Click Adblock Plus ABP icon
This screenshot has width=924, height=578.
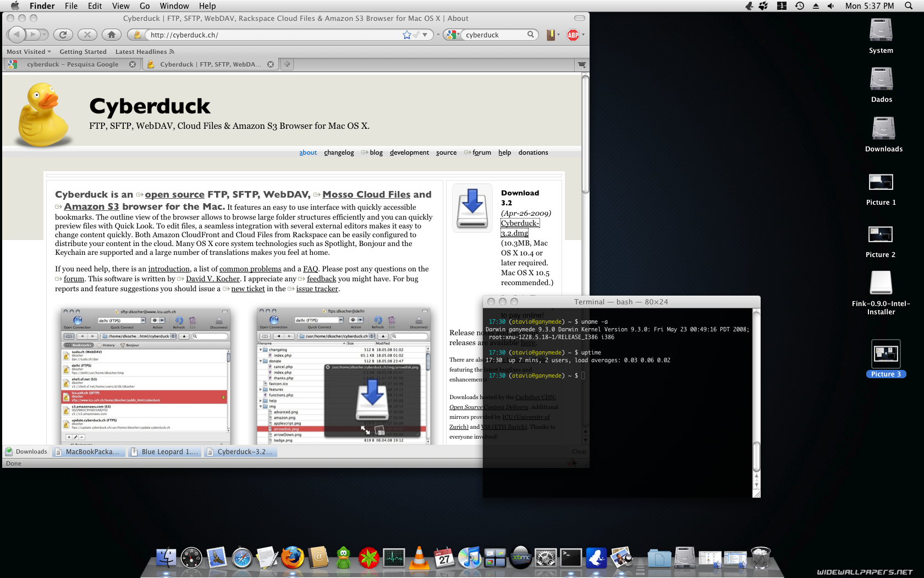(573, 35)
